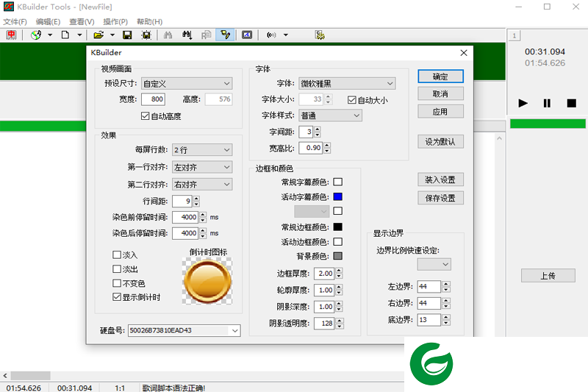The image size is (588, 392).
Task: Open the 查看(V) menu
Action: tap(82, 22)
